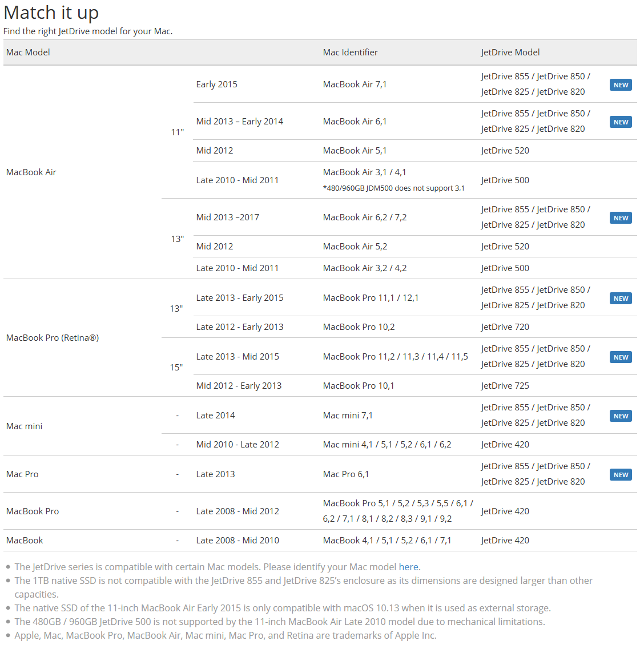Select the 'MacBook Pro 10,2' identifier
The width and height of the screenshot is (644, 645).
point(359,327)
